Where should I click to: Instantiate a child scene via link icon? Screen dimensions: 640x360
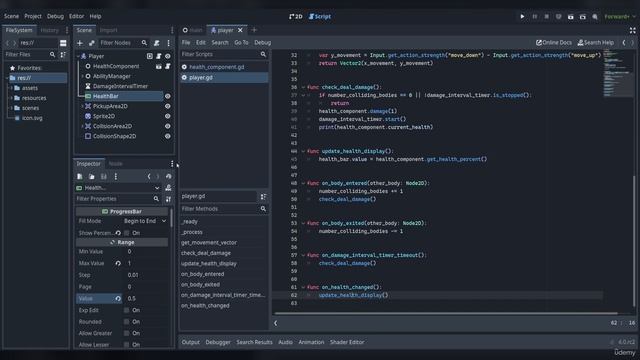coord(91,43)
